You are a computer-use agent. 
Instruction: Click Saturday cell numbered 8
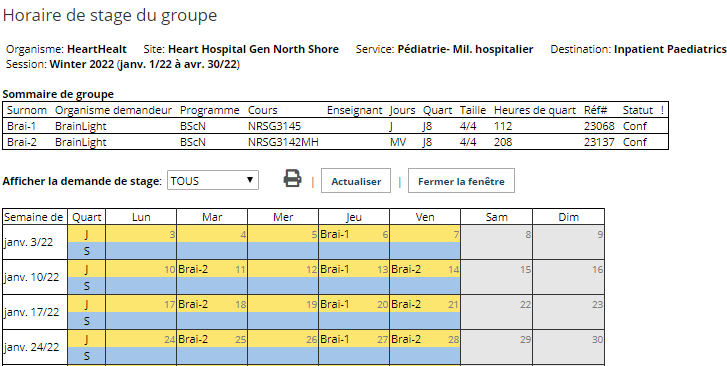[497, 242]
